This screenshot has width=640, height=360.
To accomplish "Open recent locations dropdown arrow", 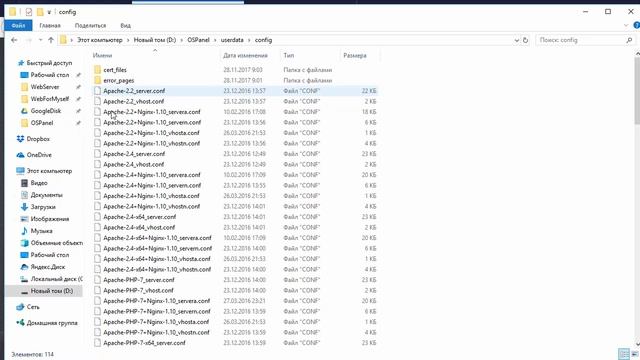I will click(x=40, y=40).
